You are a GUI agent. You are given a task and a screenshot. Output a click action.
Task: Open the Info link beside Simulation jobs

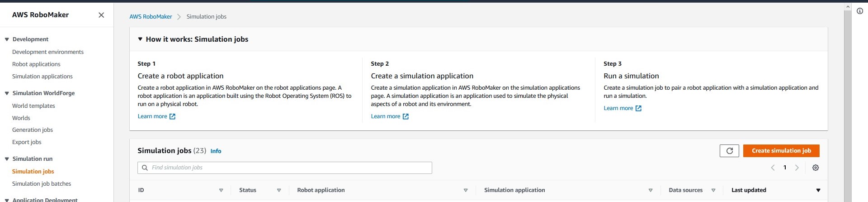pos(216,151)
